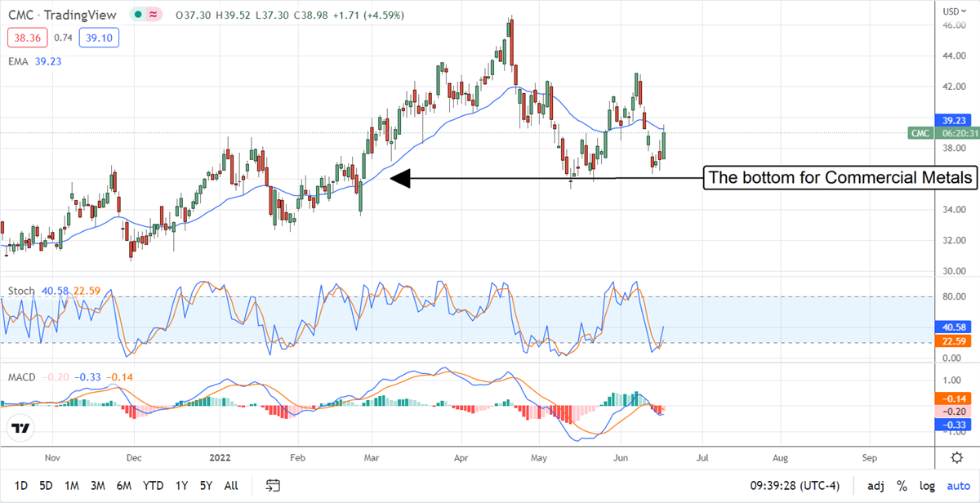The height and width of the screenshot is (503, 980).
Task: Enable log scale
Action: point(927,486)
